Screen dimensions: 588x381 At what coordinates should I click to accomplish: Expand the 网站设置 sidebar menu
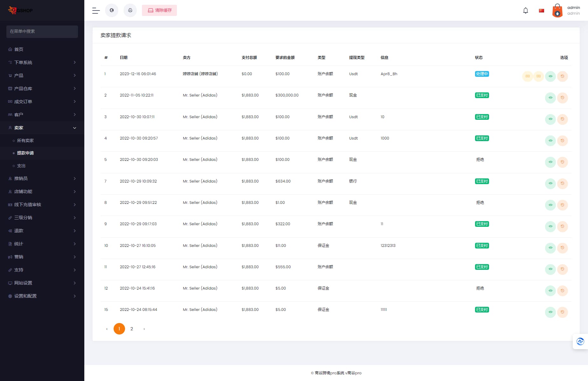click(42, 283)
